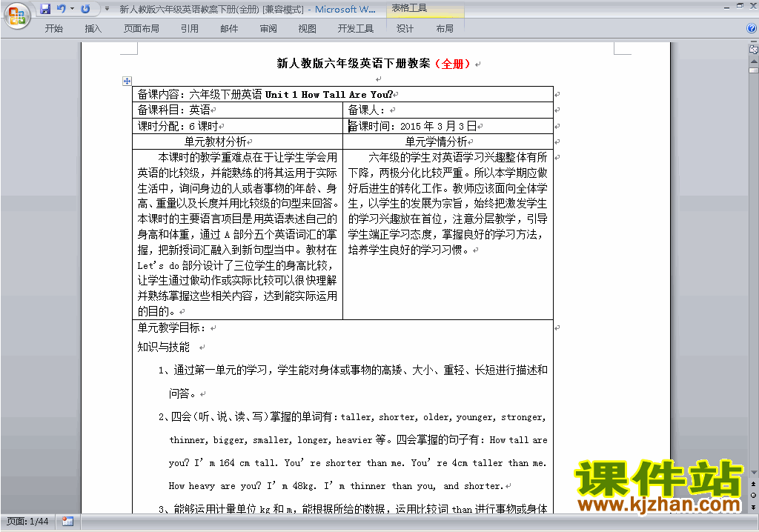Image resolution: width=759 pixels, height=532 pixels.
Task: Click the title text 新人教版六年级英语下册教案
Action: (x=354, y=64)
